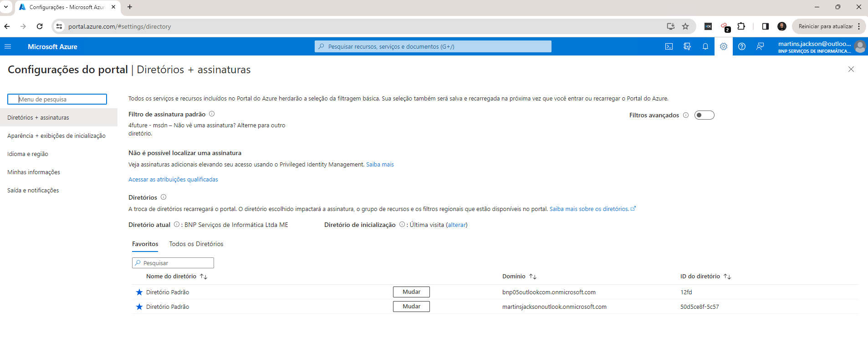Sort by ID do diretório column

705,277
